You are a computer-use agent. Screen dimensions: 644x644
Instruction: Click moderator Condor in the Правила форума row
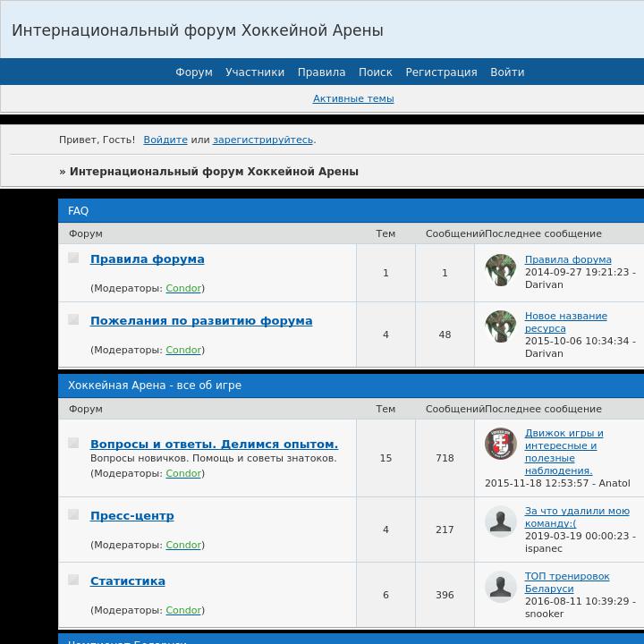183,288
